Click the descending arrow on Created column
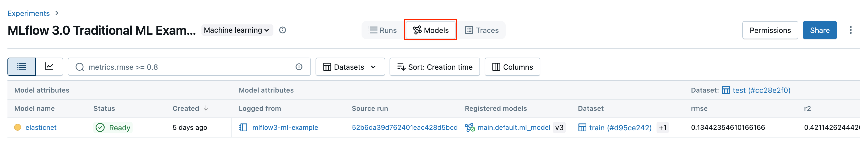 point(206,108)
